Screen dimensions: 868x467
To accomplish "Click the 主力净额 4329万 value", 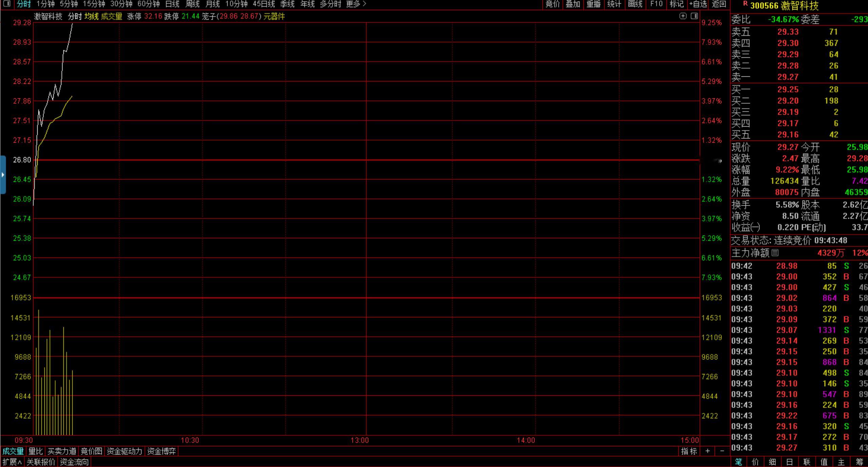I will (831, 253).
